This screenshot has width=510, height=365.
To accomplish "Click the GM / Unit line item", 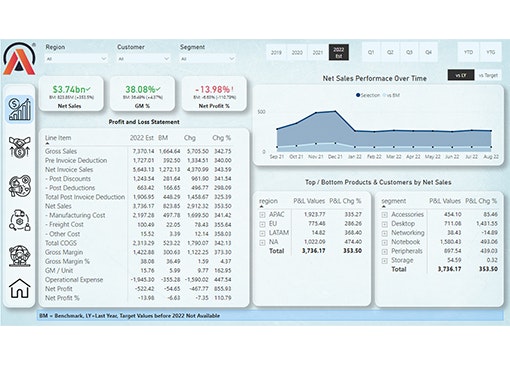I will click(59, 271).
